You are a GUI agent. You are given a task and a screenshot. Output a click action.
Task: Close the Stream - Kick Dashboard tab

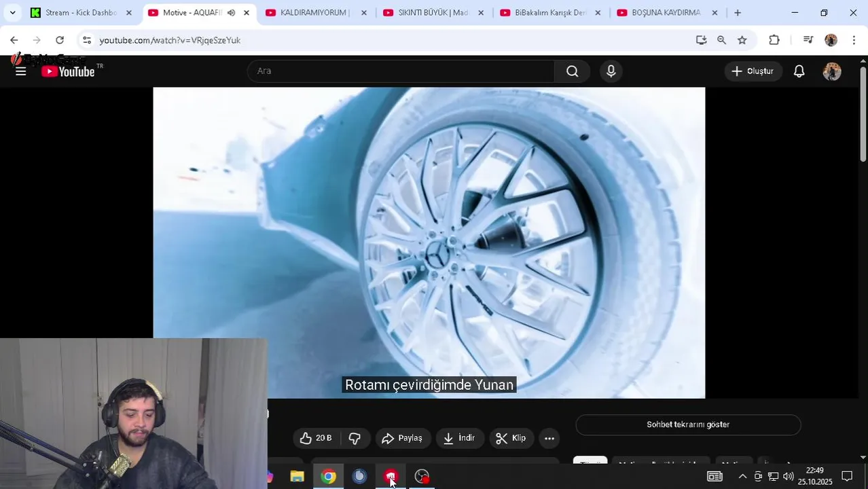coord(129,13)
